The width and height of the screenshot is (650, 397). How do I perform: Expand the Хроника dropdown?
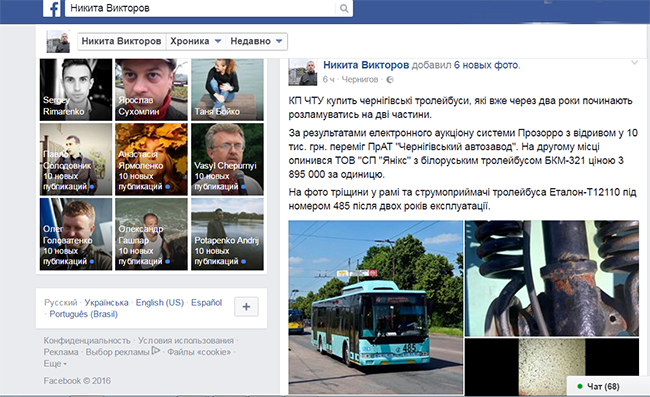click(196, 41)
